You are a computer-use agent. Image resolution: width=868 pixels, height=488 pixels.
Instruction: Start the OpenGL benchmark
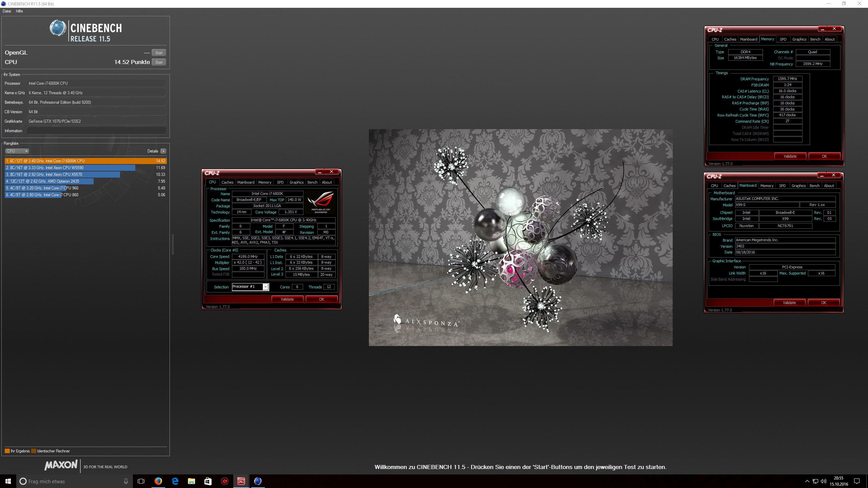[x=159, y=53]
